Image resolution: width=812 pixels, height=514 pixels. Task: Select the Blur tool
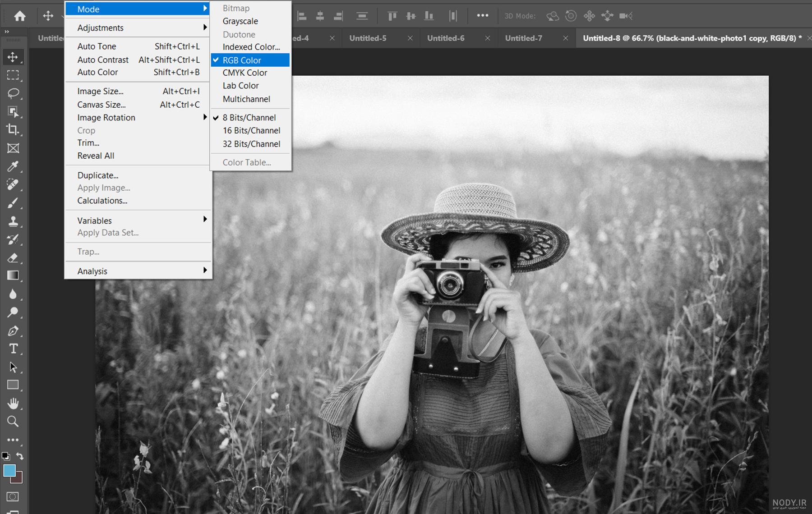[13, 294]
